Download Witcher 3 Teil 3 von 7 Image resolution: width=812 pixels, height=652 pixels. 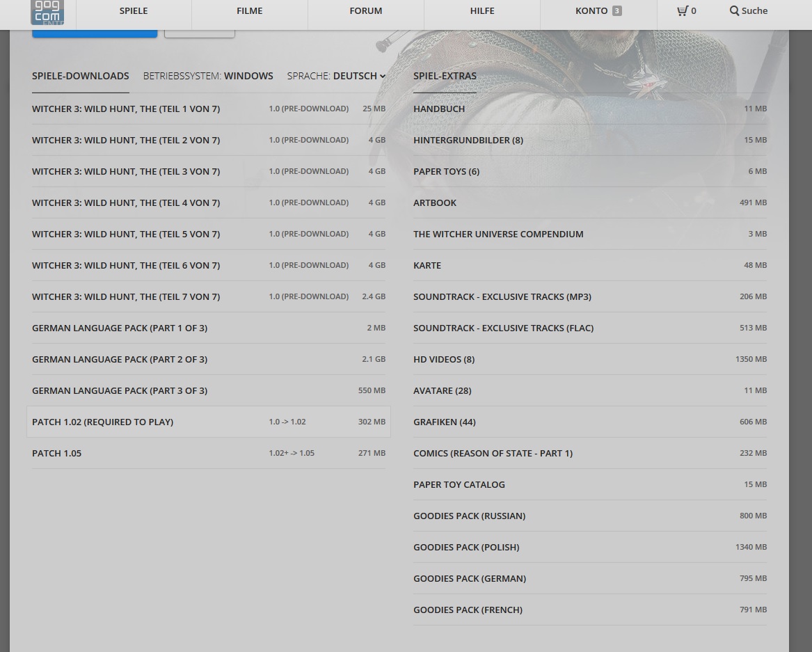209,171
